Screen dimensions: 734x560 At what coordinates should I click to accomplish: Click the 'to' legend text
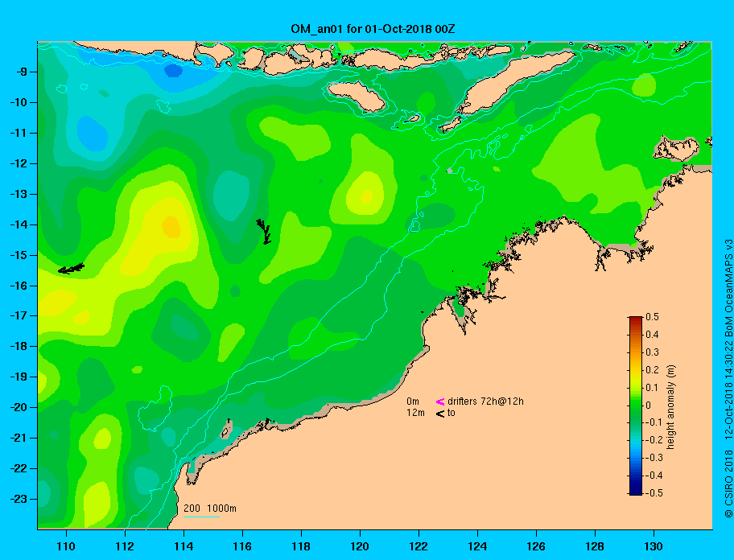click(x=452, y=413)
